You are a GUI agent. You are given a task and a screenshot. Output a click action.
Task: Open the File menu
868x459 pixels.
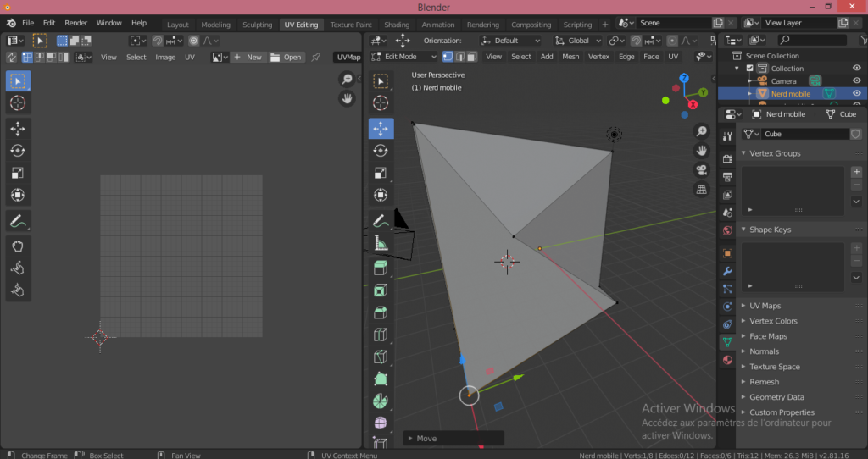click(x=28, y=23)
